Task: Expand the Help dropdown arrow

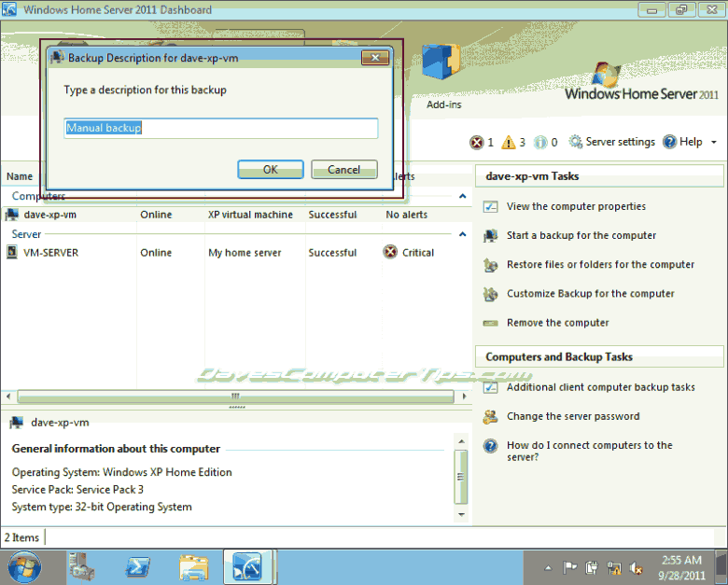Action: click(x=714, y=142)
